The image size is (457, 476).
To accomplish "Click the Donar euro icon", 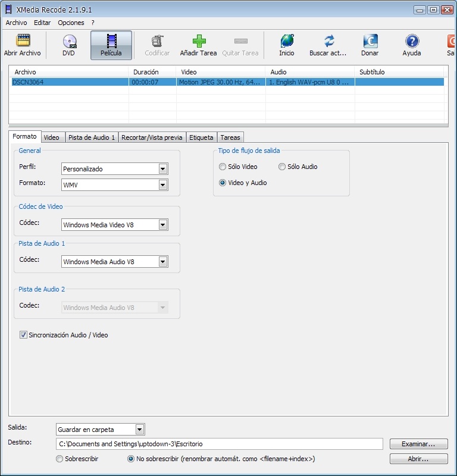I will (x=370, y=41).
